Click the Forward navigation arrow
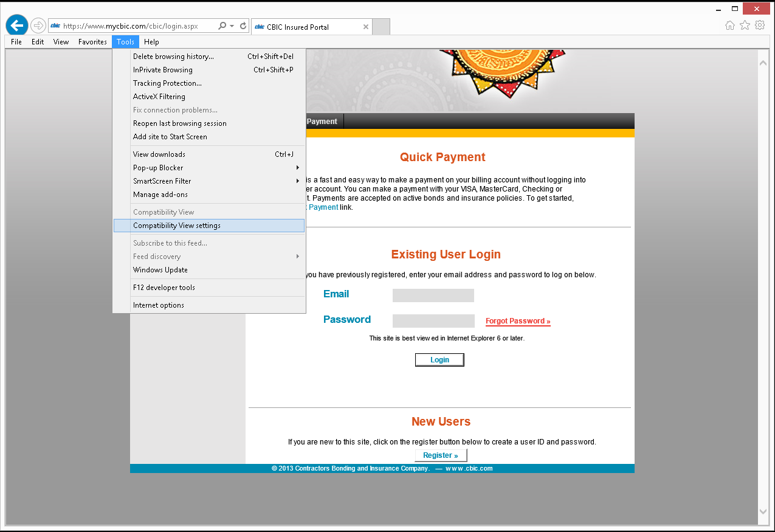 coord(38,26)
